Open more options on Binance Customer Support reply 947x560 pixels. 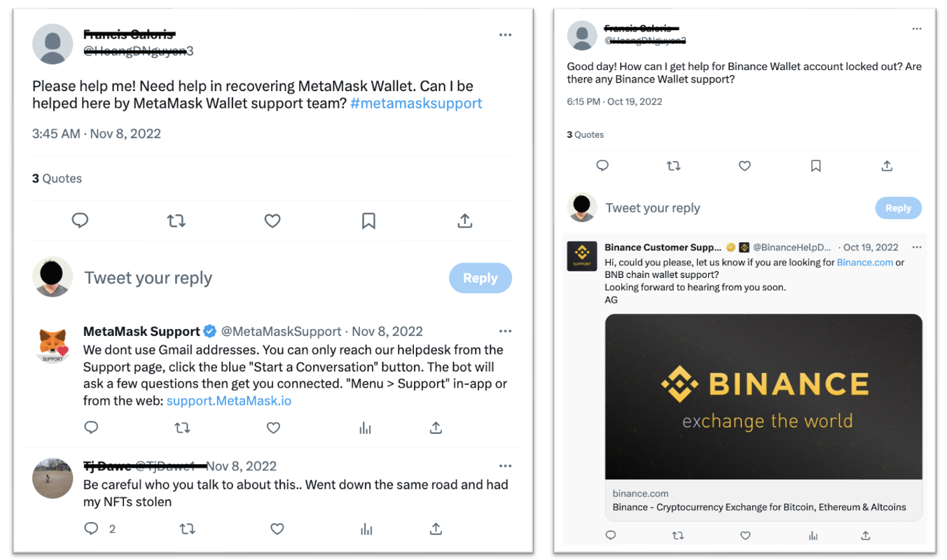coord(917,247)
